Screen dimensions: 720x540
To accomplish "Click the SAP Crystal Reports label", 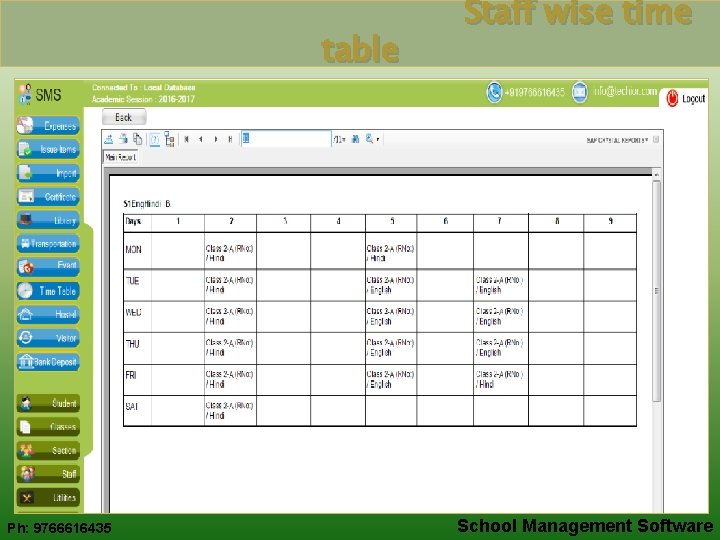I will (617, 140).
